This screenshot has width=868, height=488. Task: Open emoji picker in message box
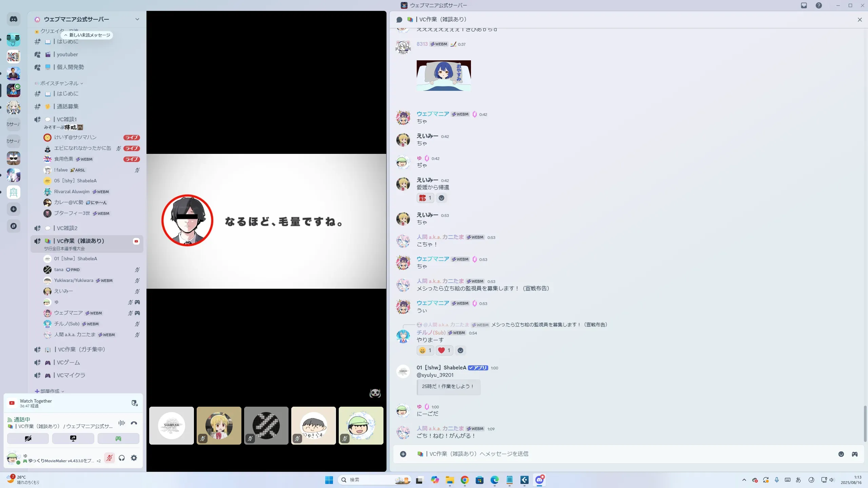point(841,454)
